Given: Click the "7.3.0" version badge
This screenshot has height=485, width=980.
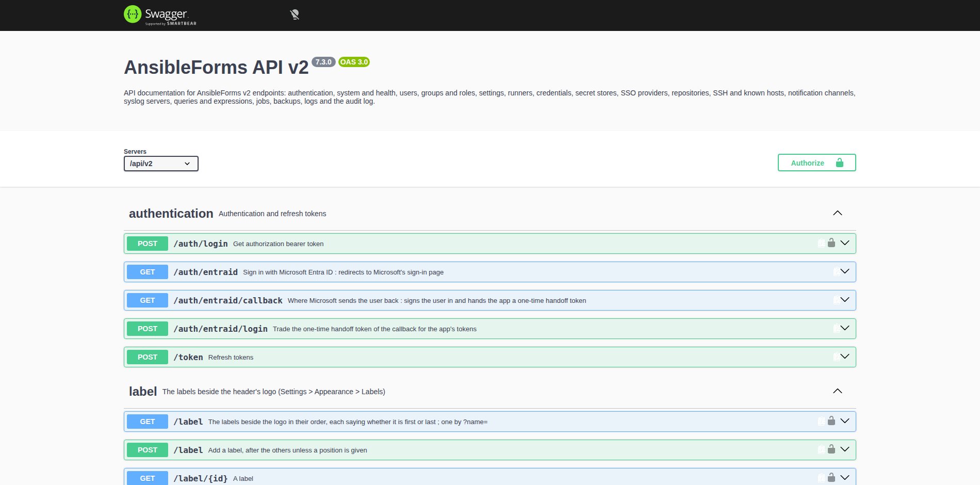Looking at the screenshot, I should (x=323, y=62).
